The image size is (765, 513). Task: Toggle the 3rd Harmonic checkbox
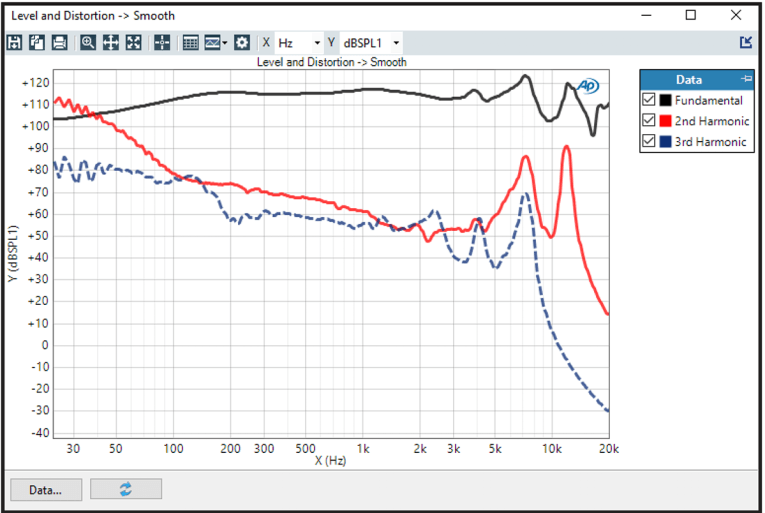click(649, 142)
